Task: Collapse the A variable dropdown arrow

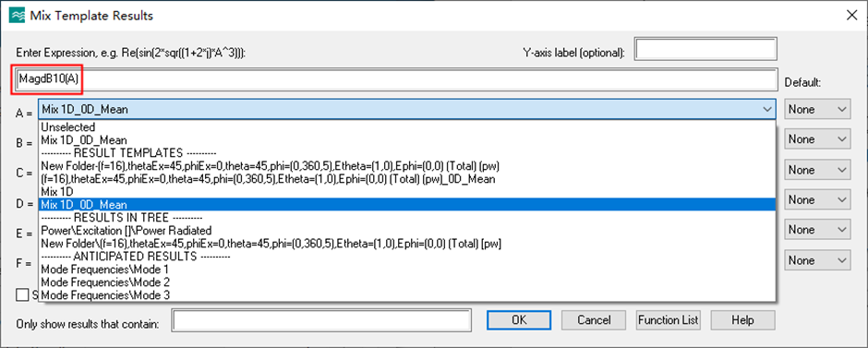Action: pyautogui.click(x=766, y=110)
